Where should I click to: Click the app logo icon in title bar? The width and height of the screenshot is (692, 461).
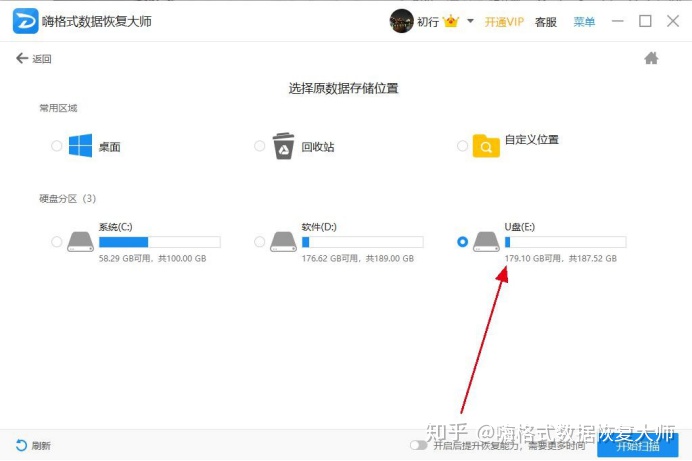(x=25, y=21)
